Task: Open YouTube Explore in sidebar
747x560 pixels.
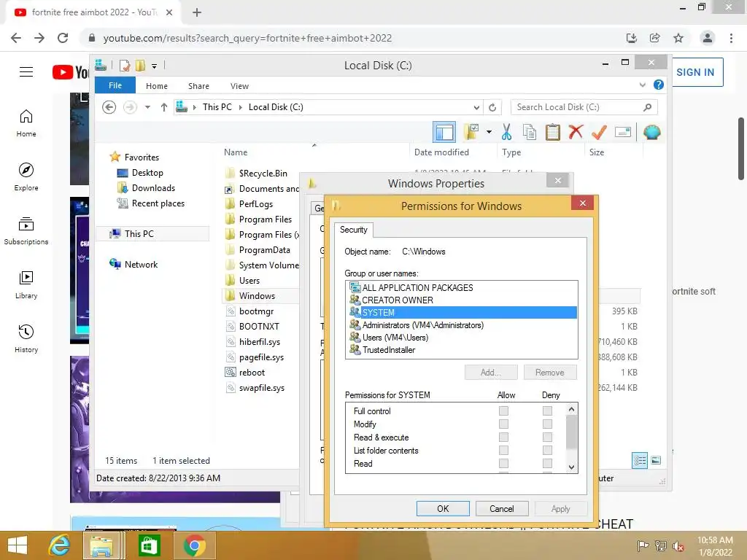Action: [26, 177]
